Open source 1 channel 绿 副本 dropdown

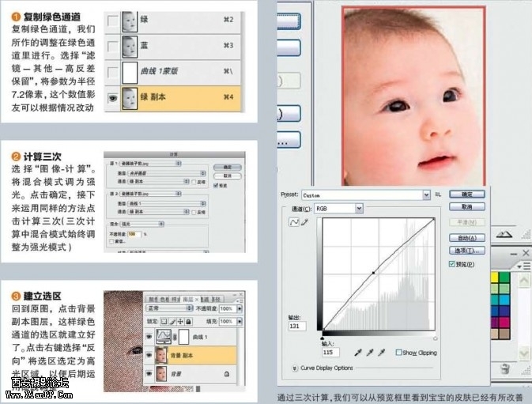pos(158,182)
